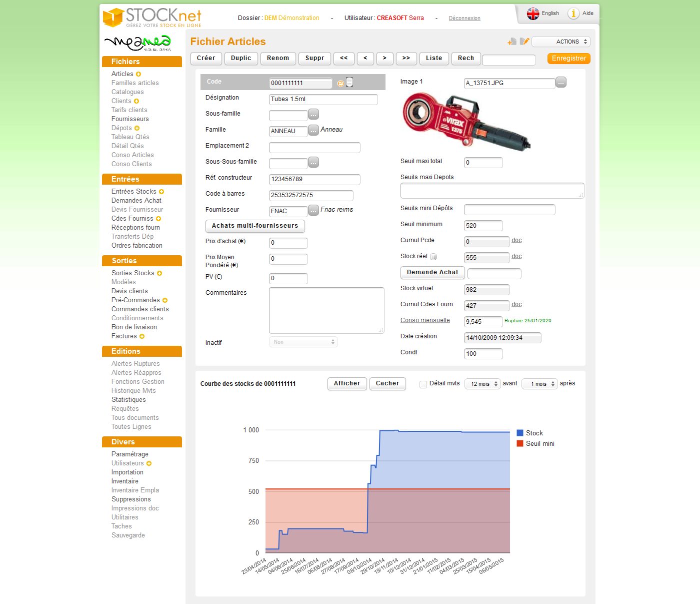Click the add-document icon beside ACTIONS
The width and height of the screenshot is (700, 604).
511,42
